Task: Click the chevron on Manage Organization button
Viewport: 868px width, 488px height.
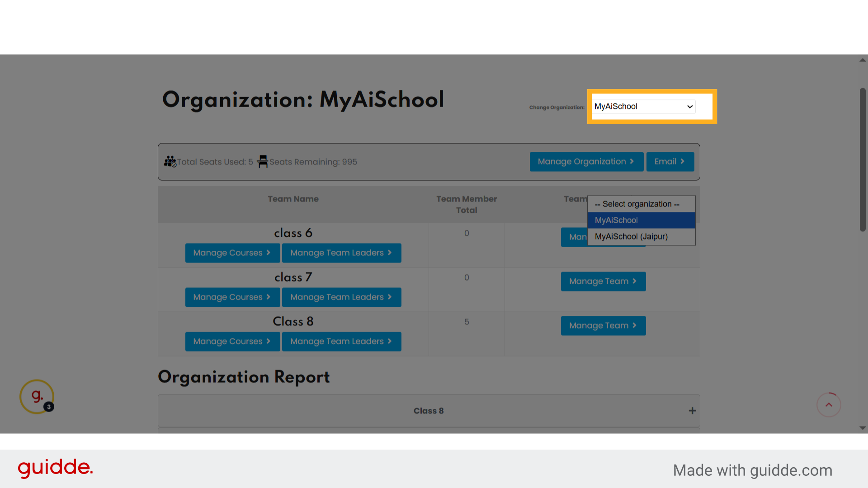Action: click(632, 161)
